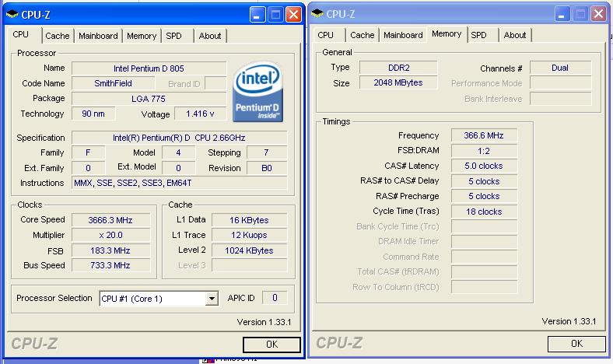The height and width of the screenshot is (364, 613).
Task: Click the memory frequency value '366.6 MHz'
Action: [484, 135]
